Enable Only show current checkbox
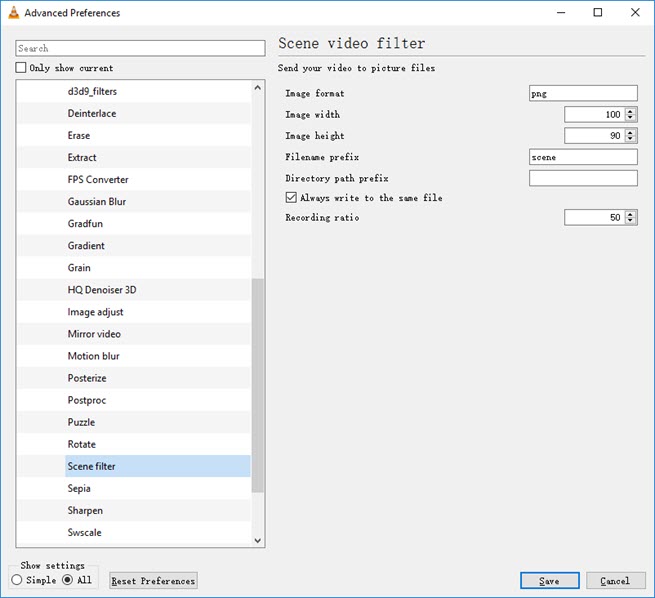655x598 pixels. pyautogui.click(x=21, y=68)
